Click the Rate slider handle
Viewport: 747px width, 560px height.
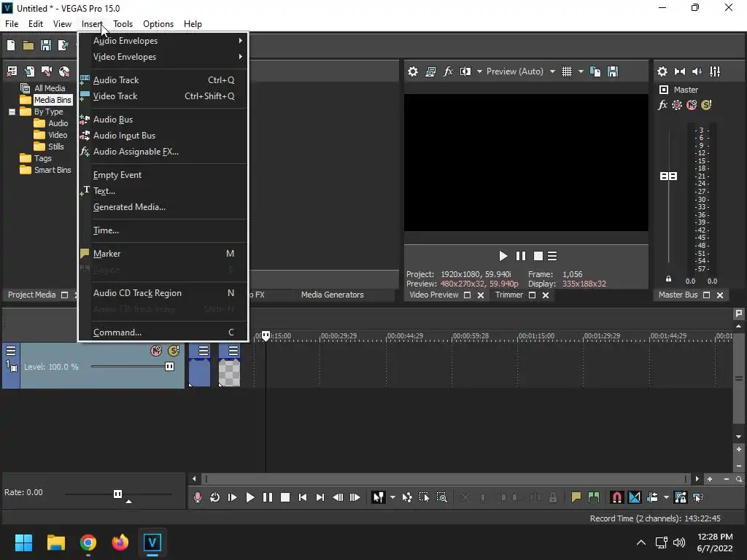(x=117, y=494)
